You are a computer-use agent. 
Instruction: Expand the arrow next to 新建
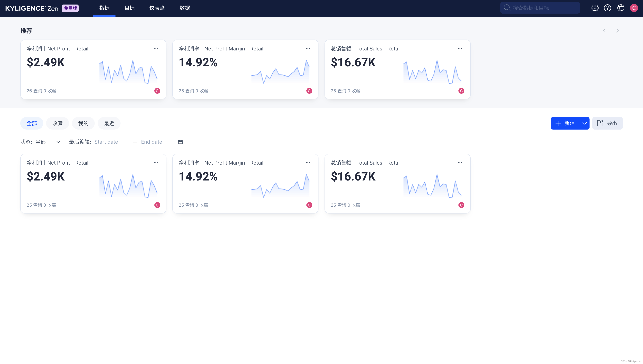(x=584, y=123)
